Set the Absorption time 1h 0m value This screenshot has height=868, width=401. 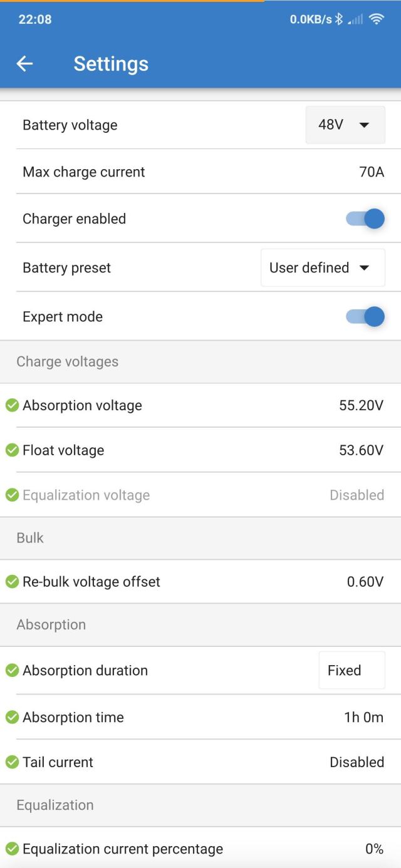[x=363, y=717]
